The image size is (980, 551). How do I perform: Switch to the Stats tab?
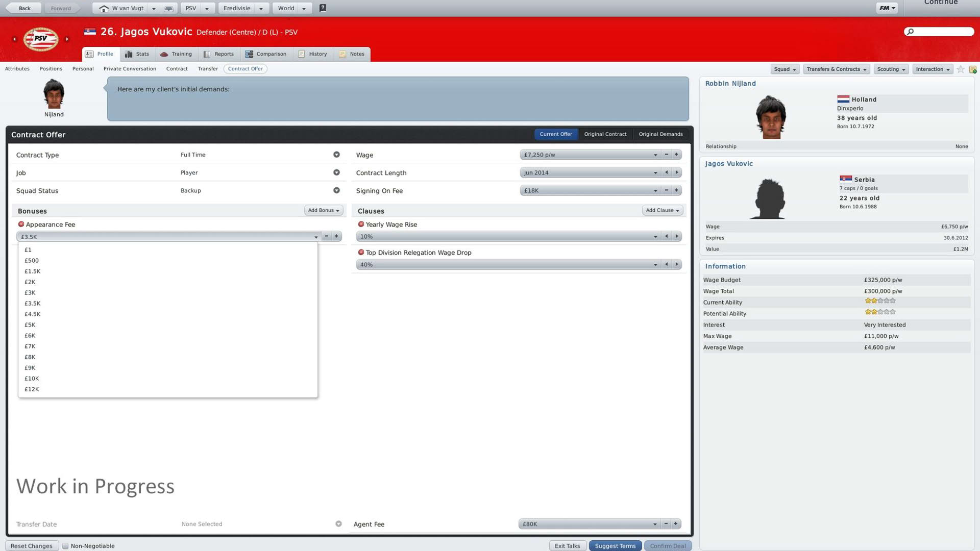[x=137, y=54]
